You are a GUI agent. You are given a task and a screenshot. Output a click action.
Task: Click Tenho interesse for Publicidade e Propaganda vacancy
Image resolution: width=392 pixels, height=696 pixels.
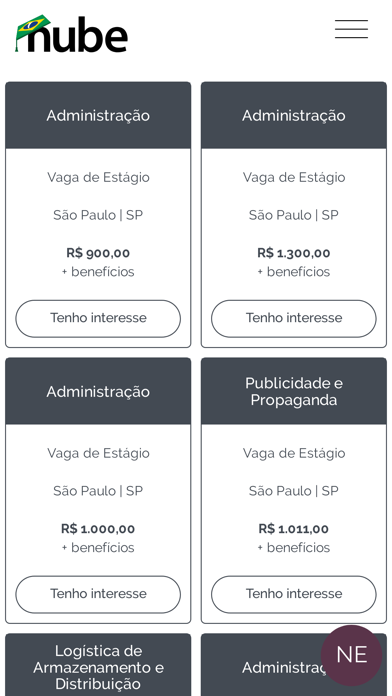(293, 594)
